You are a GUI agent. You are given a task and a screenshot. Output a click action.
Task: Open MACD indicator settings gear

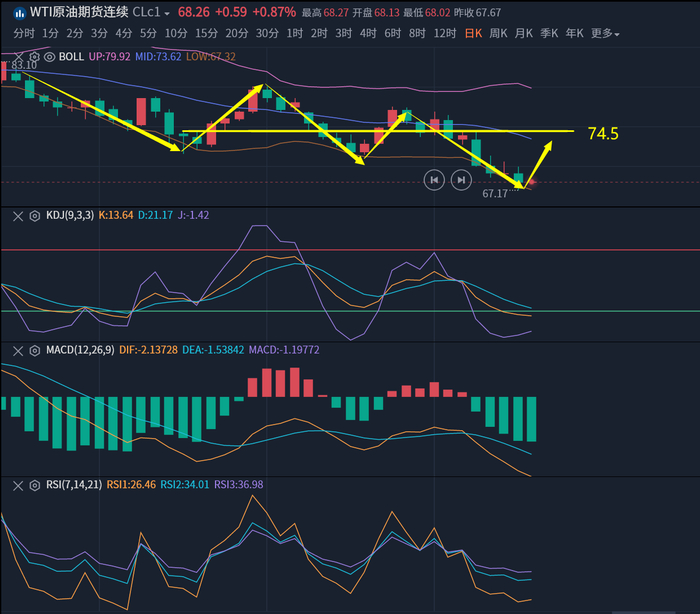(x=34, y=350)
